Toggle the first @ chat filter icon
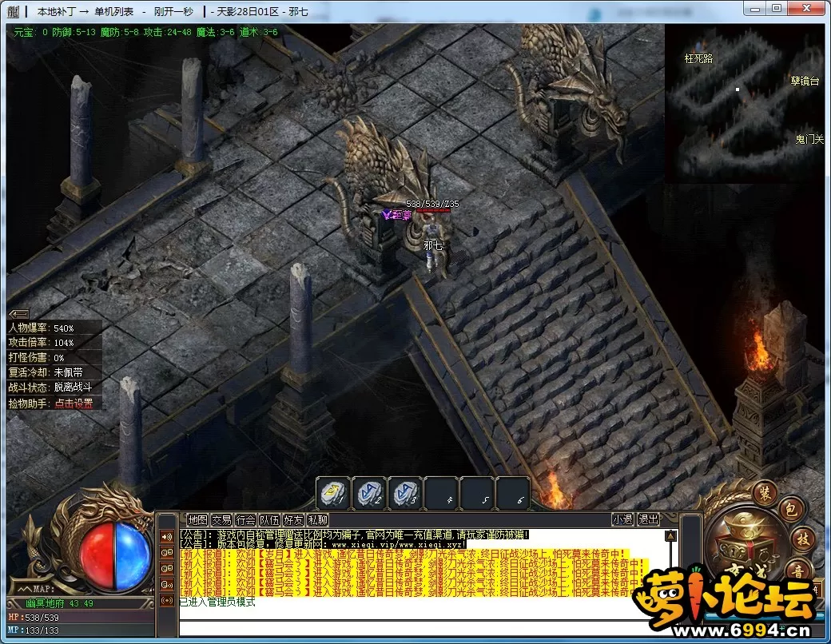 click(x=167, y=552)
